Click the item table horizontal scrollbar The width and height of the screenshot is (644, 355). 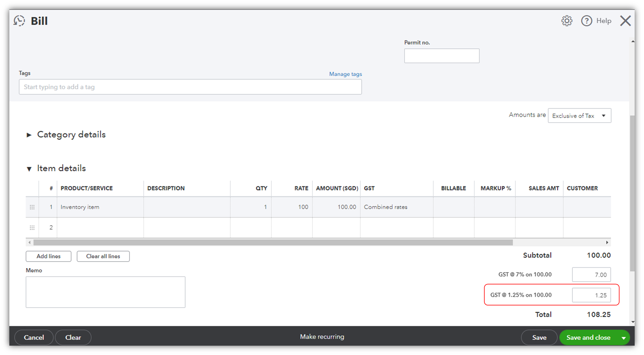click(x=273, y=242)
